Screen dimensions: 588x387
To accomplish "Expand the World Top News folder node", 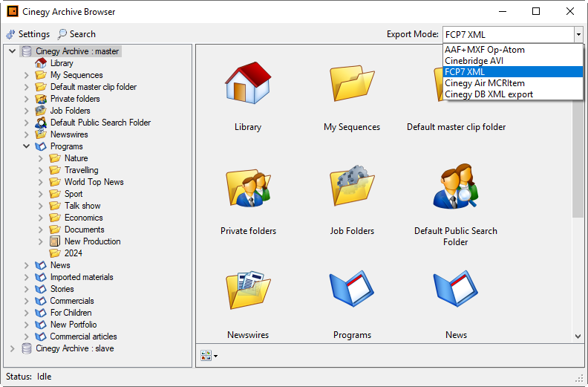I will pyautogui.click(x=41, y=182).
